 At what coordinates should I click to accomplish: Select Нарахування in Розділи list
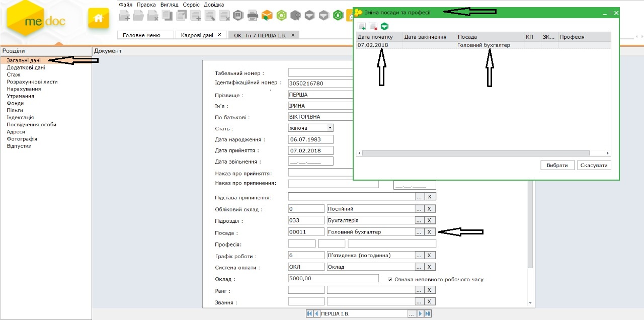click(x=24, y=89)
